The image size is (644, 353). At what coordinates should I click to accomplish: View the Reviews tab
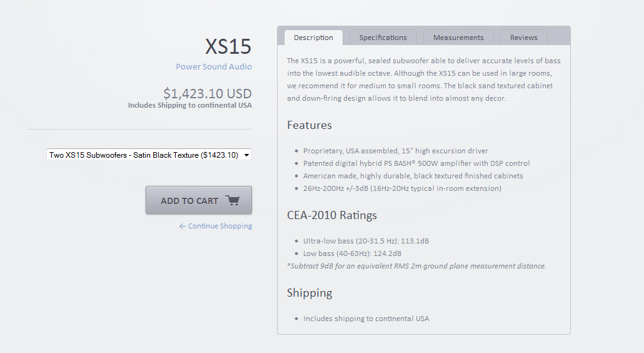click(x=524, y=38)
